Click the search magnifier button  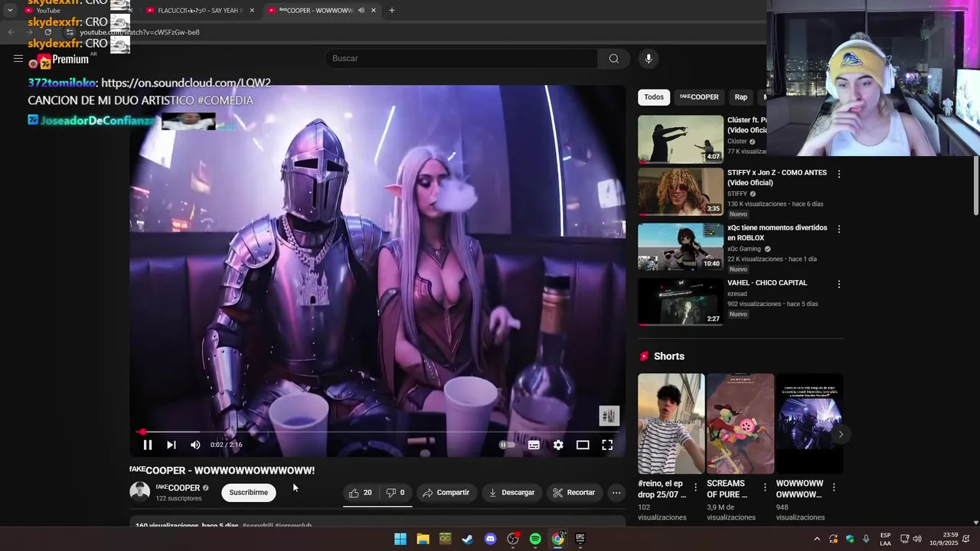[x=614, y=59]
